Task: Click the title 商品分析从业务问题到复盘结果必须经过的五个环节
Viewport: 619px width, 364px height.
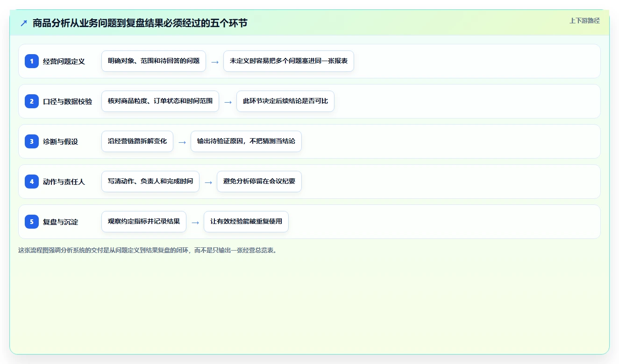Action: (x=140, y=23)
